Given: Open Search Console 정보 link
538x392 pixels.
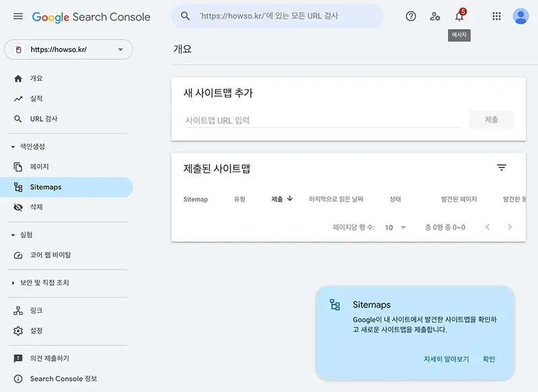Looking at the screenshot, I should coord(67,379).
